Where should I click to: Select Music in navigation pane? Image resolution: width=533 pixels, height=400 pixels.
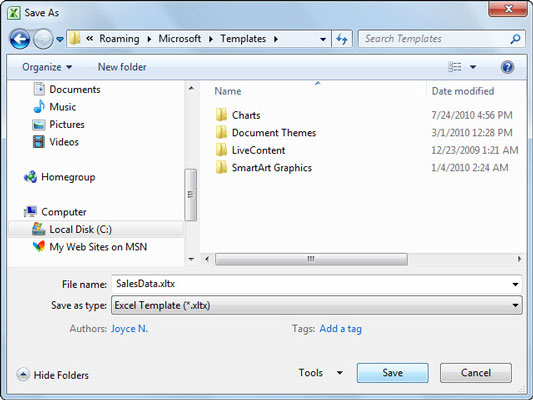coord(63,107)
